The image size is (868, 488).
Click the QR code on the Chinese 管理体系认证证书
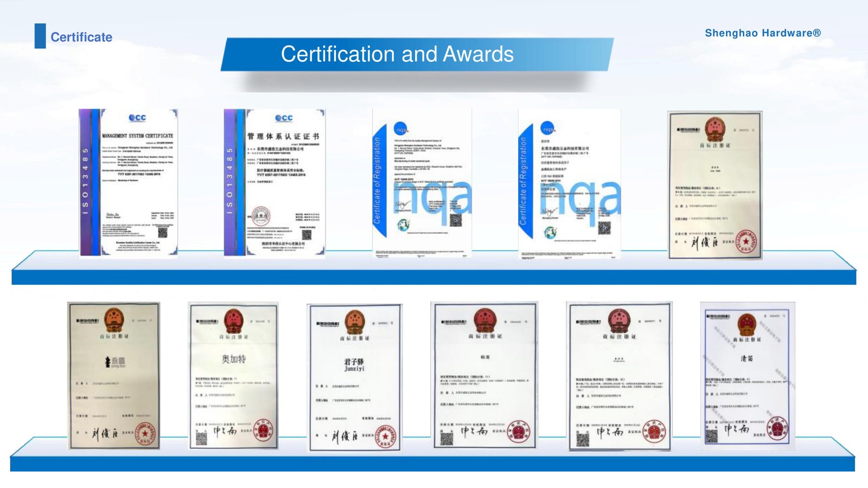307,234
